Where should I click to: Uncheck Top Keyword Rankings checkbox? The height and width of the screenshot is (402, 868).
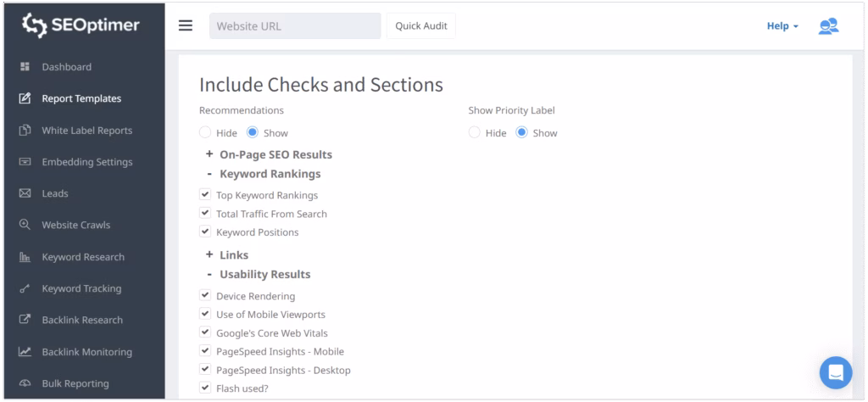pyautogui.click(x=205, y=195)
